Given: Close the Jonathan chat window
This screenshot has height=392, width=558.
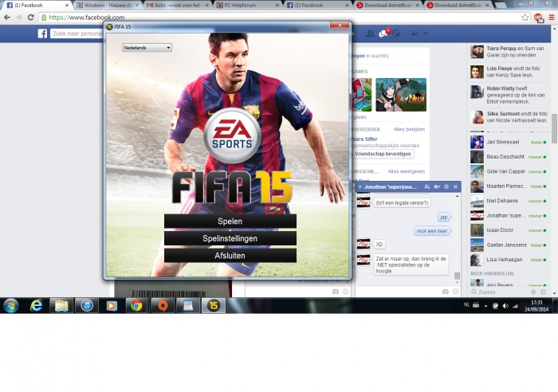Looking at the screenshot, I should click(x=455, y=186).
